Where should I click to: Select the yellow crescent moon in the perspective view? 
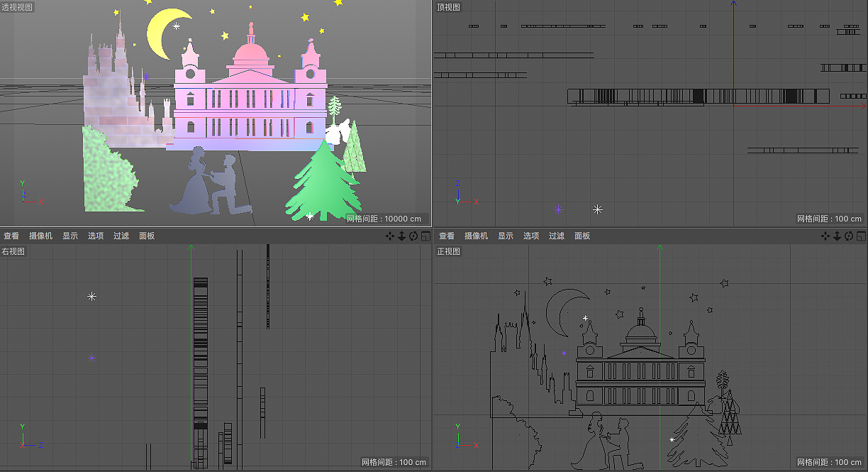click(x=160, y=34)
